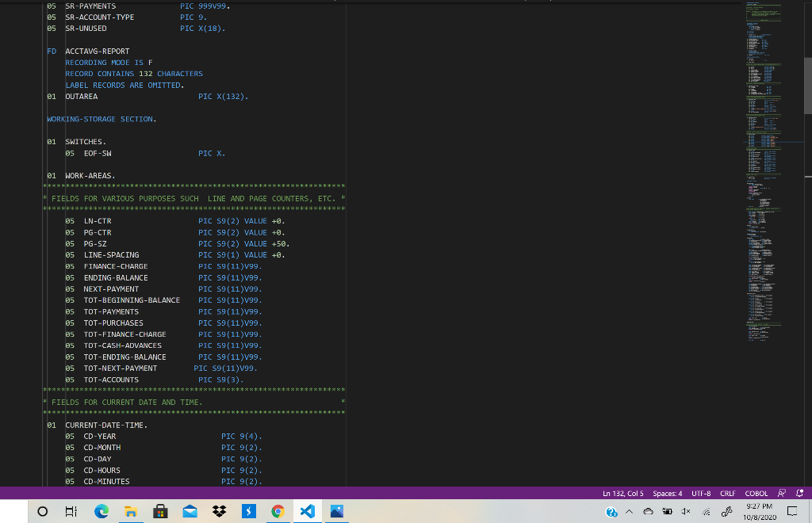Check battery status via tray icon

click(x=667, y=511)
